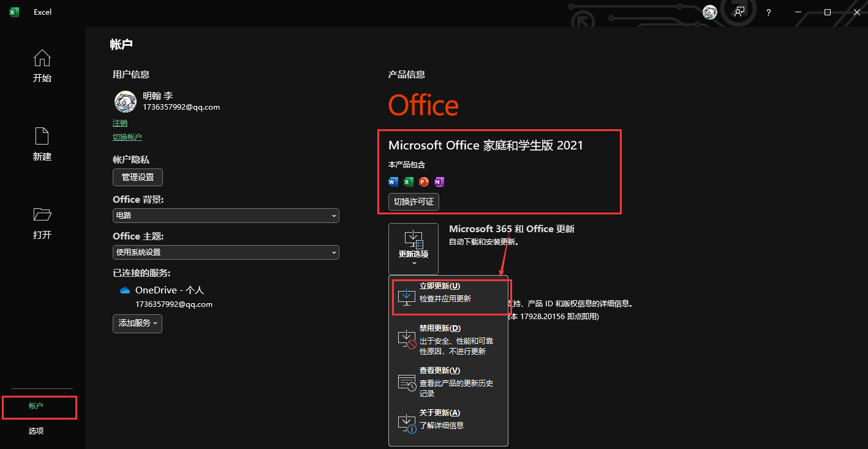
Task: Open 选项 in the left sidebar
Action: [x=36, y=431]
